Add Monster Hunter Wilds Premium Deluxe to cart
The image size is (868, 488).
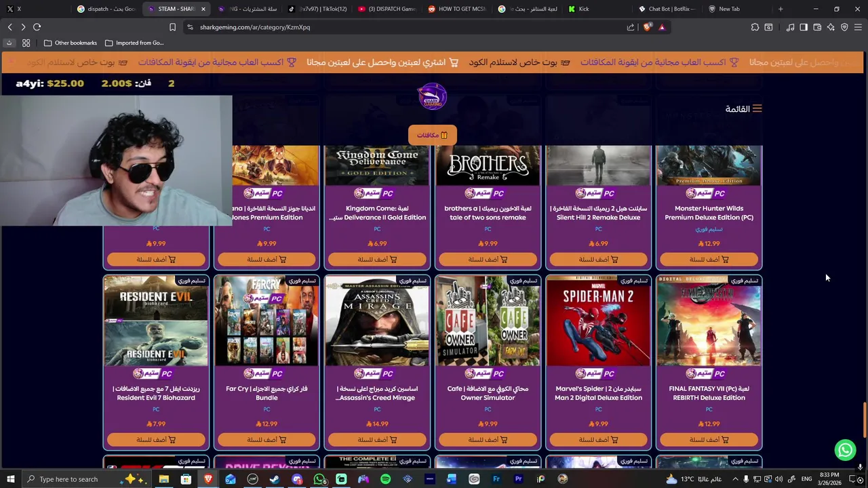(709, 259)
